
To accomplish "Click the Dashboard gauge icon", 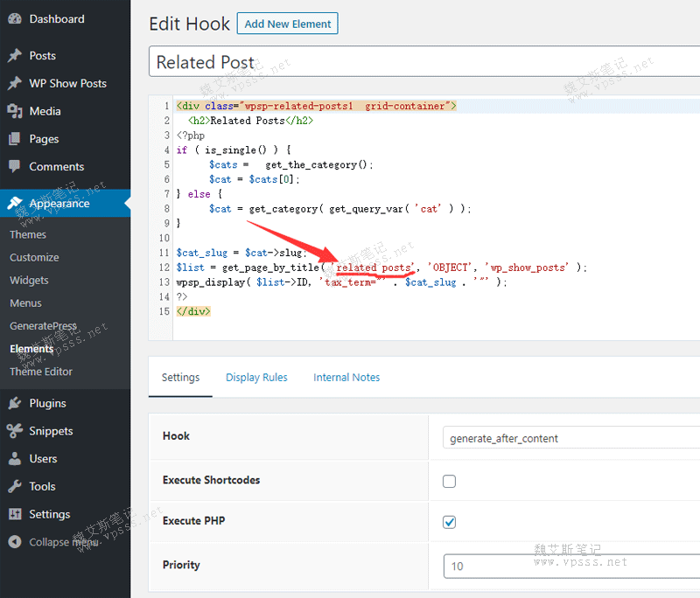I will [x=15, y=18].
